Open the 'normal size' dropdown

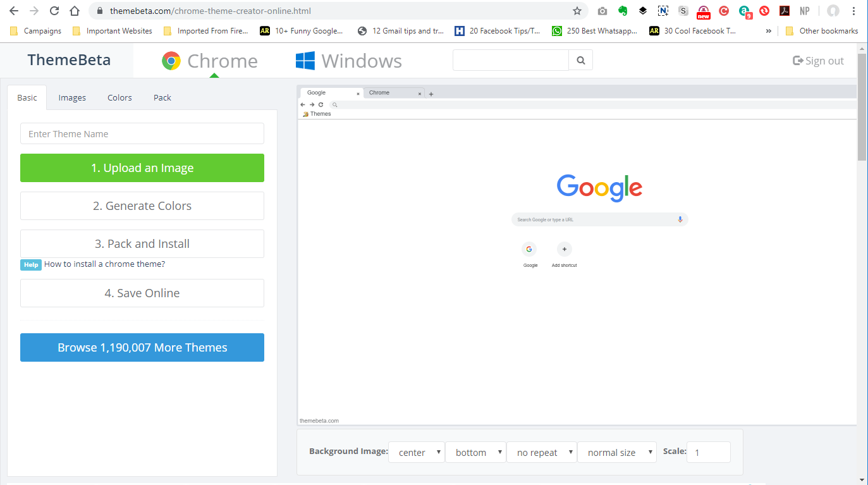(617, 452)
